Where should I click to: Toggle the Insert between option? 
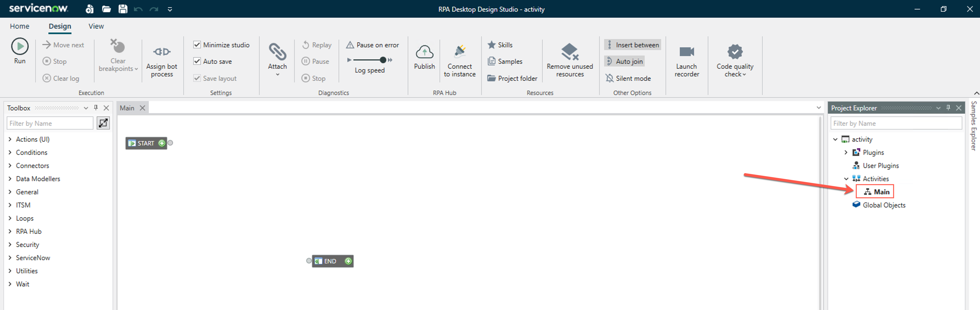tap(632, 45)
